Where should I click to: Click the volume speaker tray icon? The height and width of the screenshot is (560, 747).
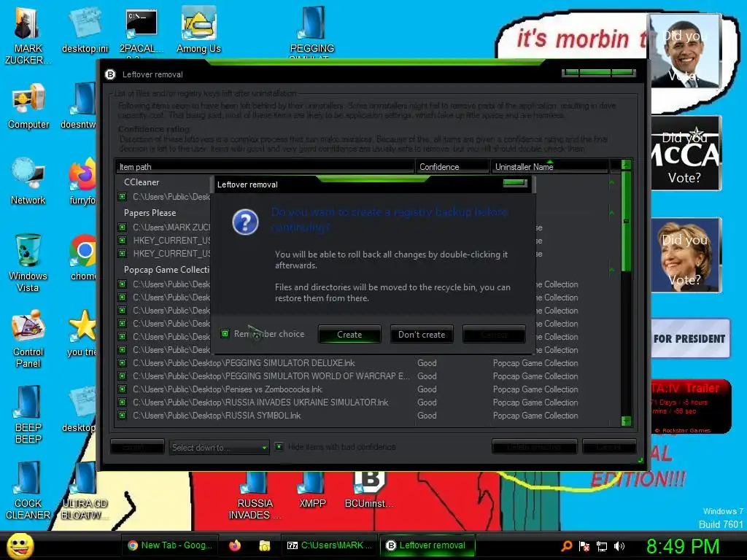(x=619, y=546)
